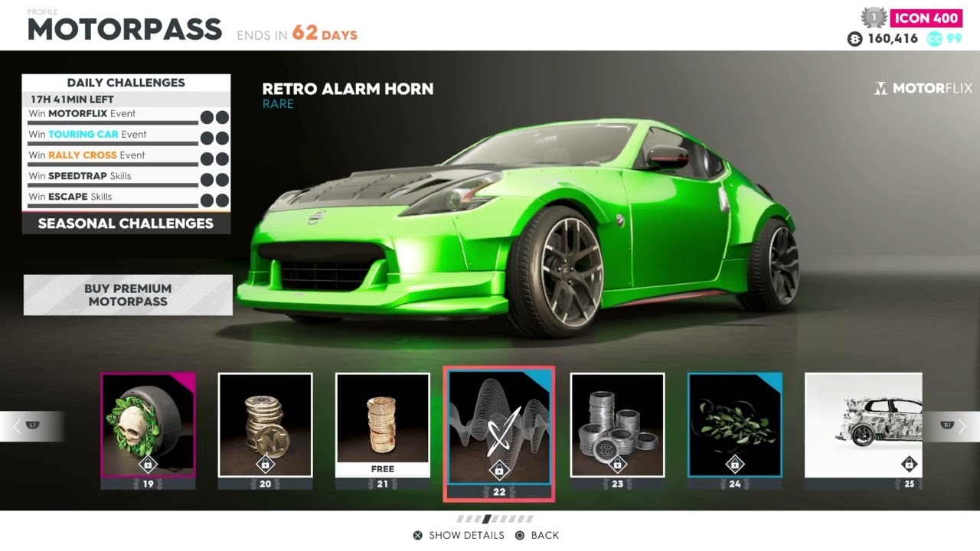Click the lock icon on tier 24
Screen dimensions: 980x551
[734, 464]
